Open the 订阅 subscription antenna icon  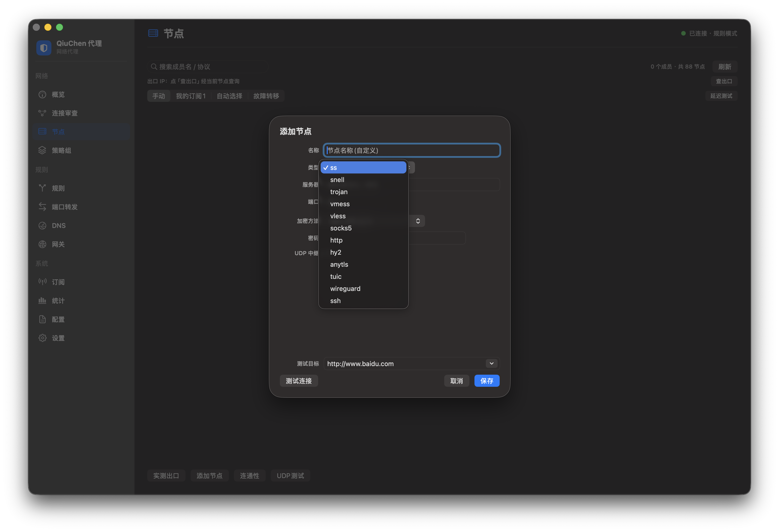tap(42, 282)
